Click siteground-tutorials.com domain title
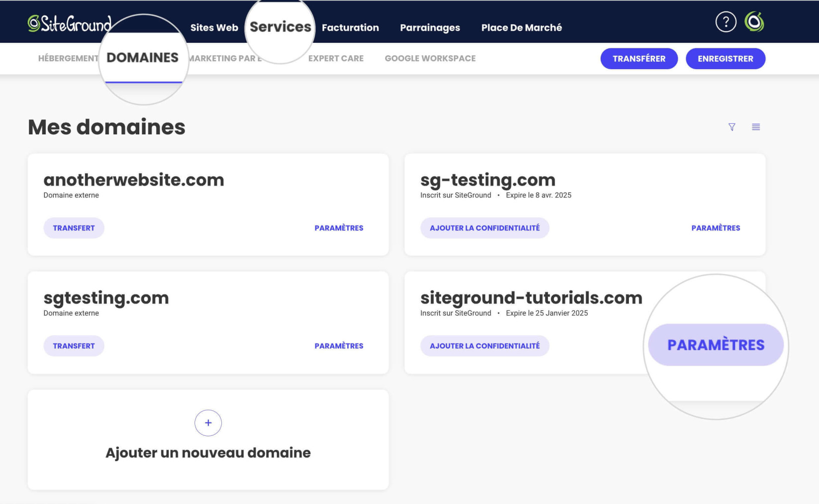This screenshot has height=504, width=819. tap(531, 298)
